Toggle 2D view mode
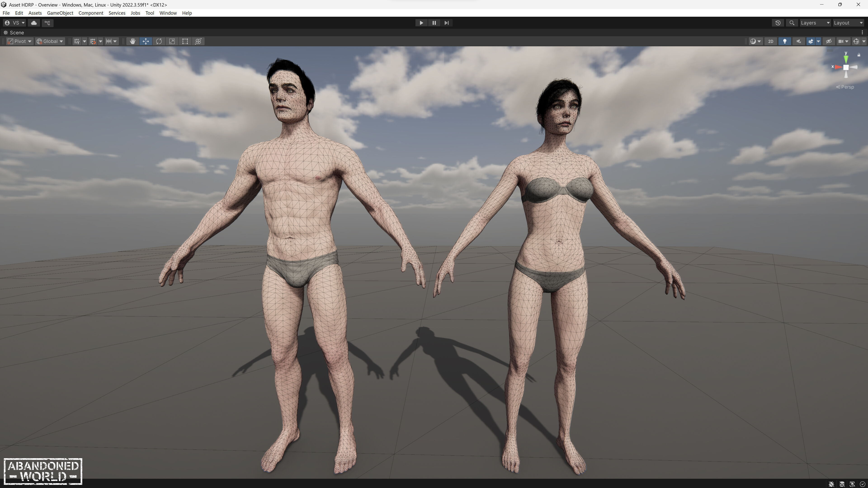This screenshot has height=488, width=868. click(x=770, y=41)
